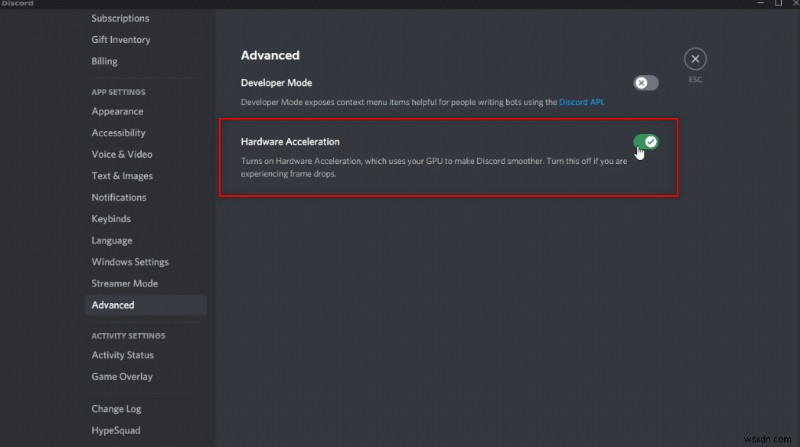
Task: Open Accessibility settings
Action: pyautogui.click(x=118, y=133)
